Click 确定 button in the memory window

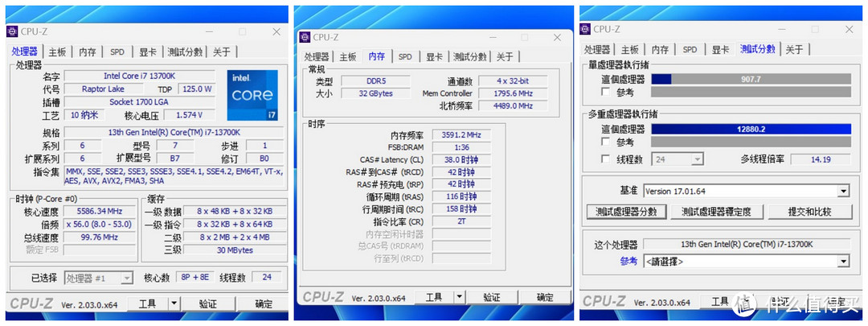pos(545,298)
